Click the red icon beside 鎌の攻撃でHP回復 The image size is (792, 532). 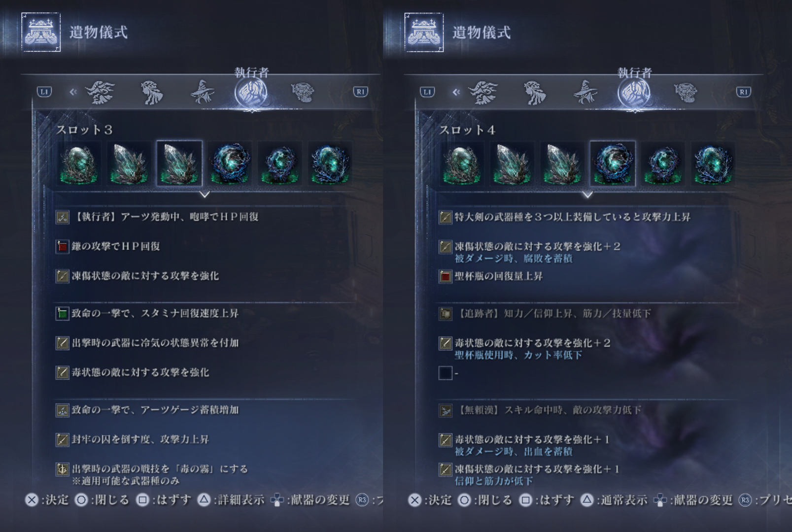(62, 246)
